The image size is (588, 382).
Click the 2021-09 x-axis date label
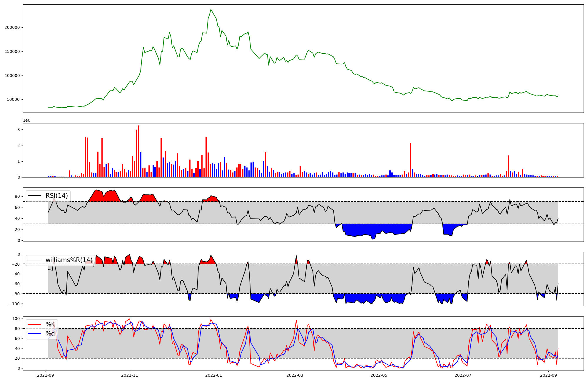(46, 375)
